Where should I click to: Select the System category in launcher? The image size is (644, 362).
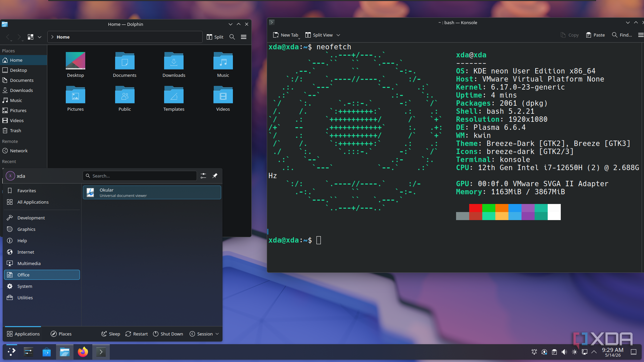tap(42, 286)
